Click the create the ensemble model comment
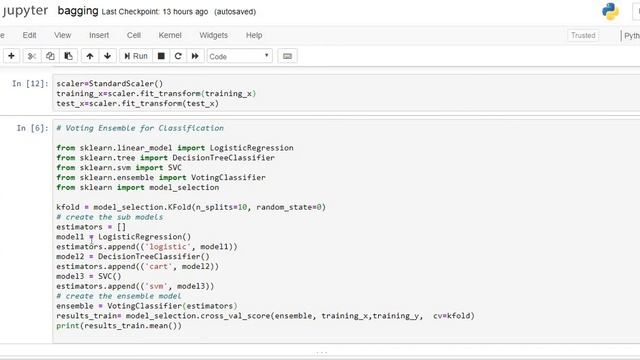Image resolution: width=640 pixels, height=360 pixels. (x=119, y=296)
